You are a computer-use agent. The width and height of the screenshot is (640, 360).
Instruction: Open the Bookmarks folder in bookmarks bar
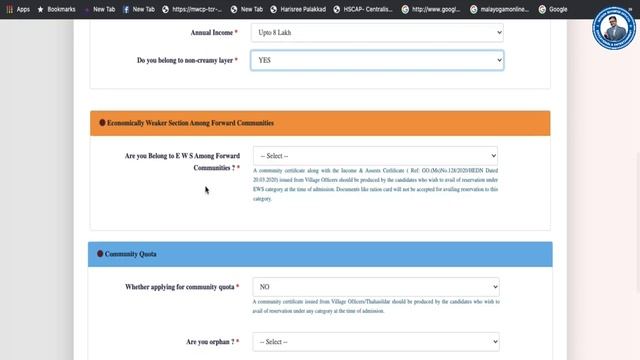(56, 9)
